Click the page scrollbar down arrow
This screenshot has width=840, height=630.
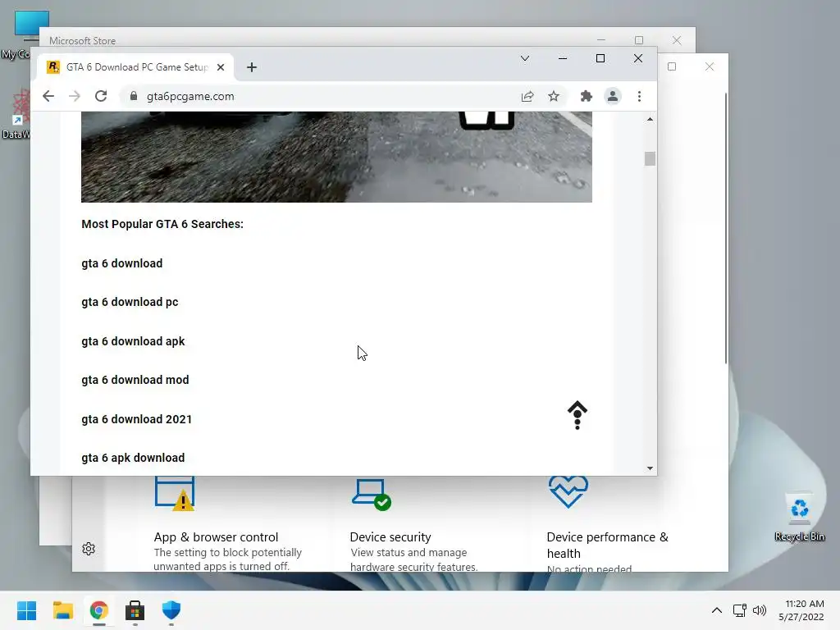tap(650, 468)
